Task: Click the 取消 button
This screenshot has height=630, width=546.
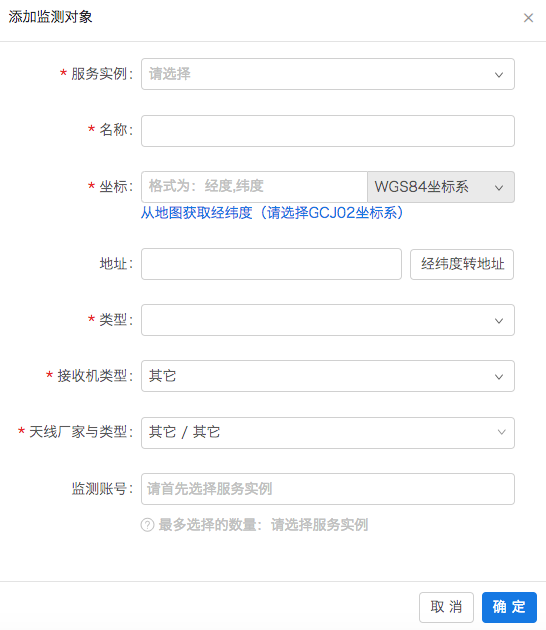Action: (x=446, y=607)
